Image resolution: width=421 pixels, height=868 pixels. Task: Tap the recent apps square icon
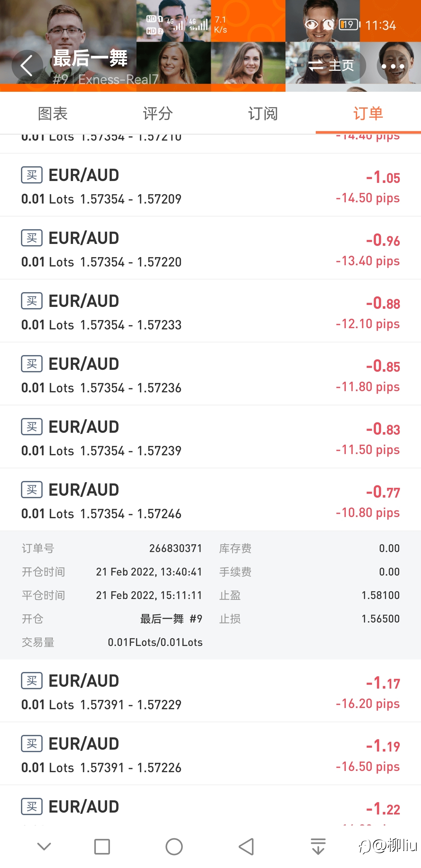point(102,846)
